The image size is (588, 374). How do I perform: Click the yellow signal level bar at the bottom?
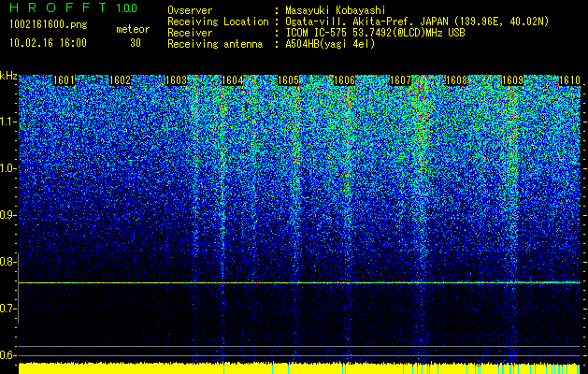coord(299,368)
